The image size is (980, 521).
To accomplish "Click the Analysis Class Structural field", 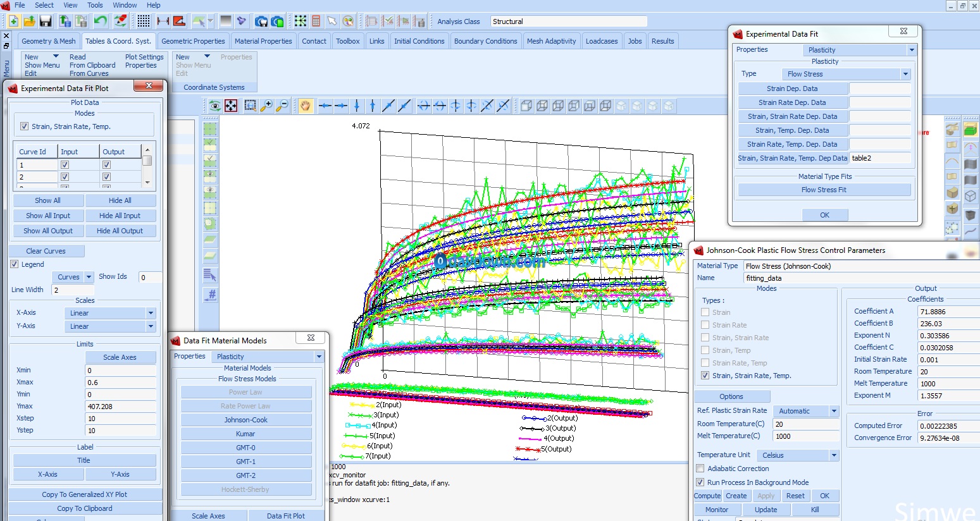I will point(569,21).
